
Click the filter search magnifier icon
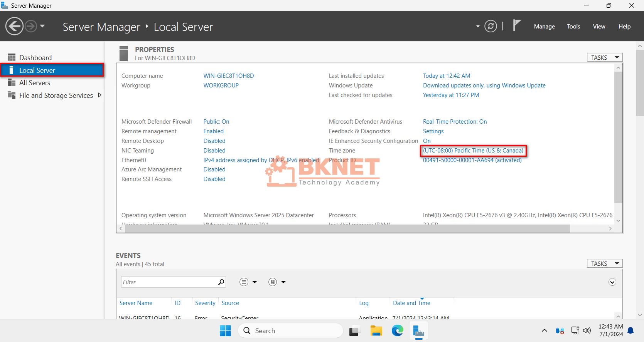(x=221, y=282)
